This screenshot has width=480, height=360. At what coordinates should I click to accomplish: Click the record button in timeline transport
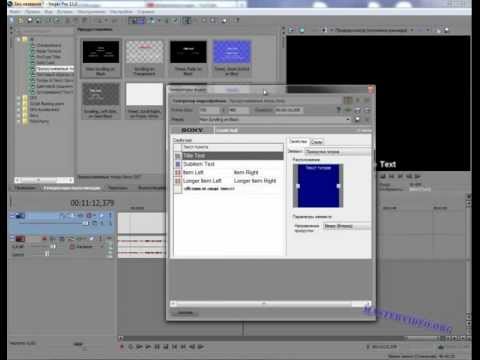[122, 347]
